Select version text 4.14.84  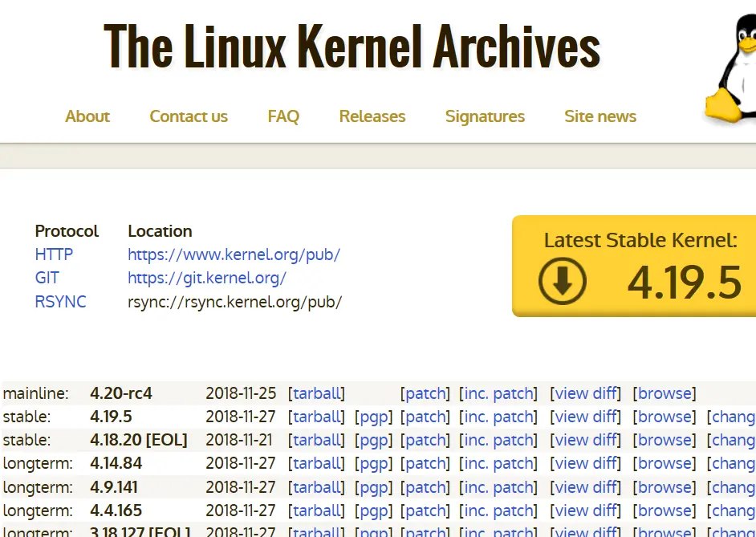[x=116, y=463]
